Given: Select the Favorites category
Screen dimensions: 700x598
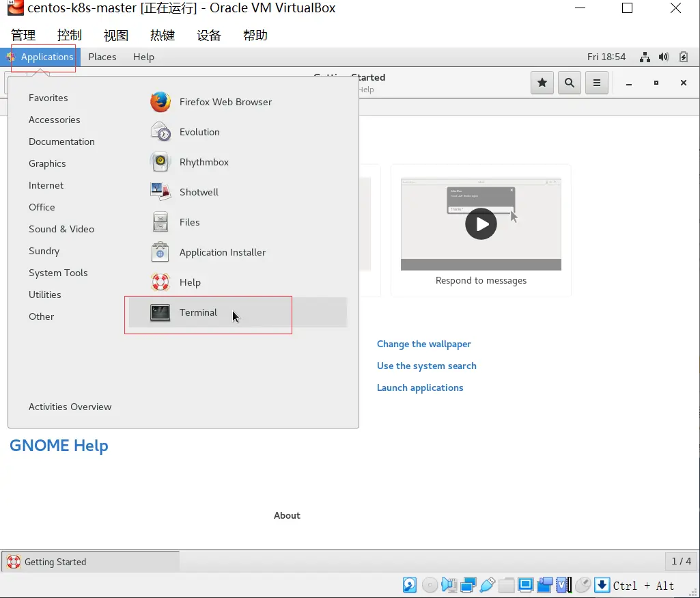Looking at the screenshot, I should [48, 98].
